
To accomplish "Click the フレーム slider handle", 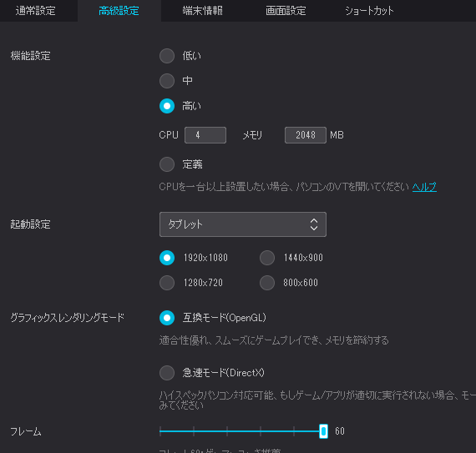I will [323, 430].
